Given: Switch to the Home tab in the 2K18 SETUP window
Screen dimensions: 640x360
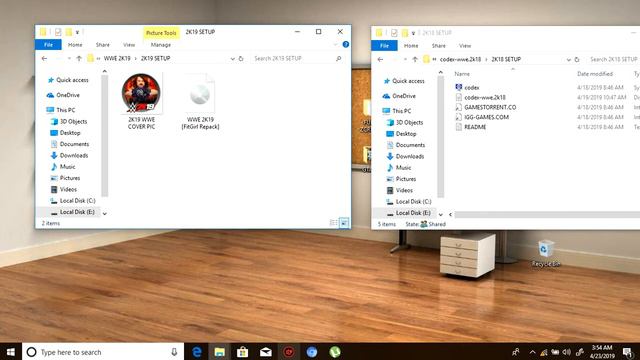Looking at the screenshot, I should click(x=411, y=46).
